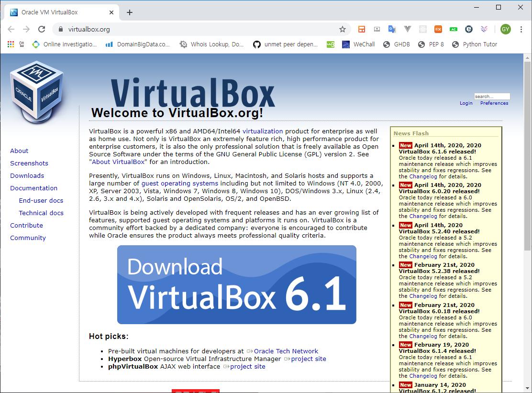Open Changelog for VirtualBox 5.2.38

(423, 296)
